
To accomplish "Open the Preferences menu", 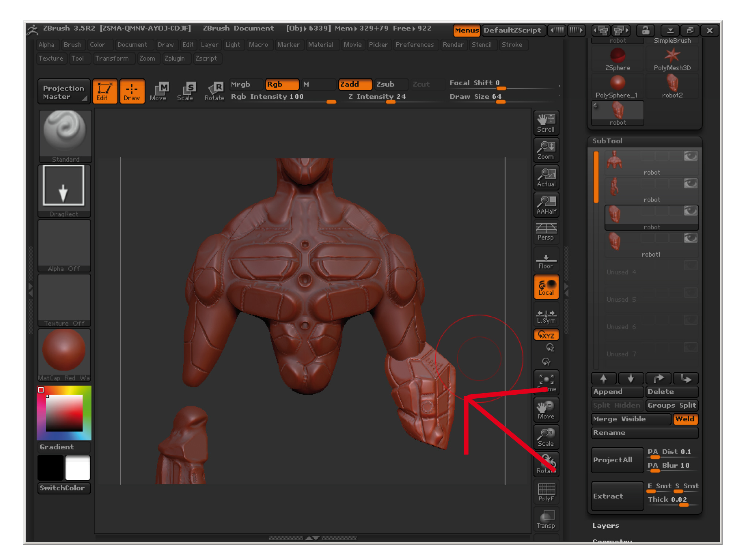I will (414, 45).
